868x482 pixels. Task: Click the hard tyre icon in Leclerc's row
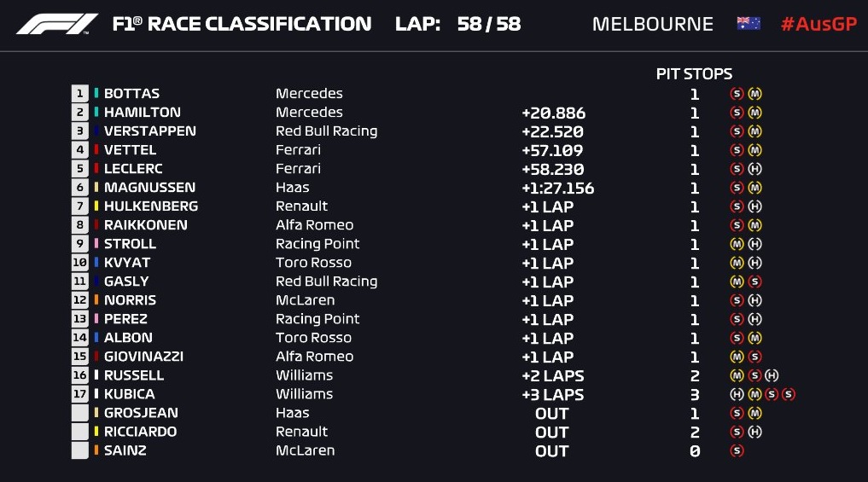tap(754, 169)
